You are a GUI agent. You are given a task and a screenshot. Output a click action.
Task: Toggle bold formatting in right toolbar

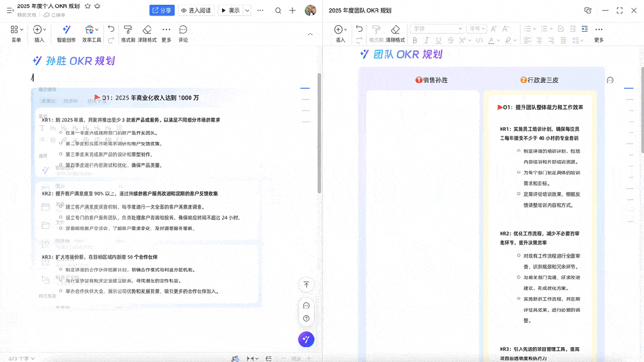tap(415, 41)
